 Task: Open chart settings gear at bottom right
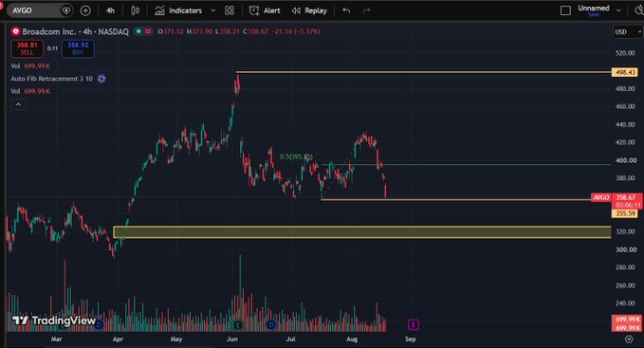[x=629, y=339]
